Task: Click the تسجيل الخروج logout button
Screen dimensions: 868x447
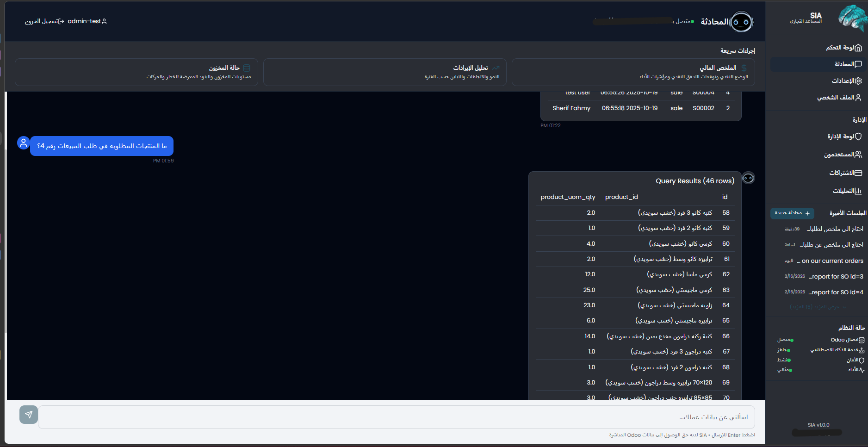Action: point(44,21)
